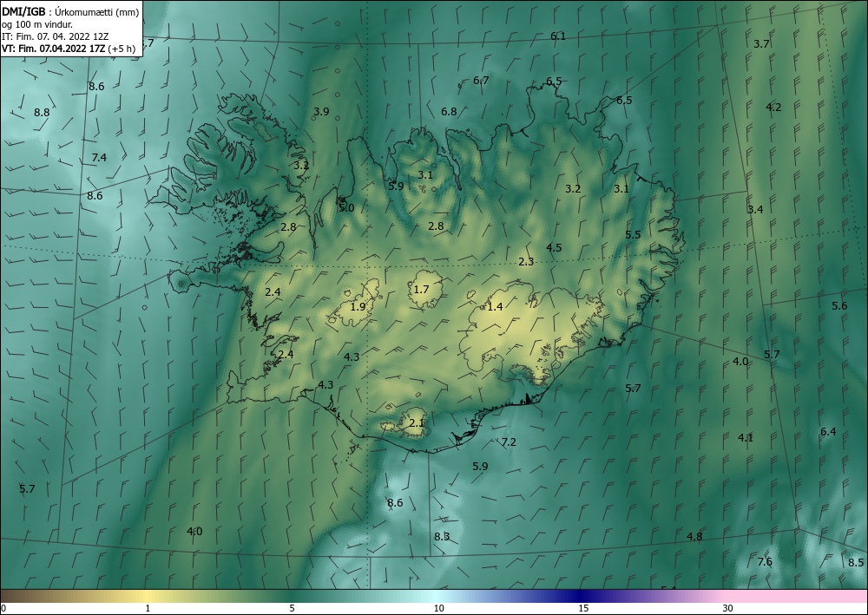Select the 8.5 value label
The width and height of the screenshot is (868, 615).
(x=856, y=563)
